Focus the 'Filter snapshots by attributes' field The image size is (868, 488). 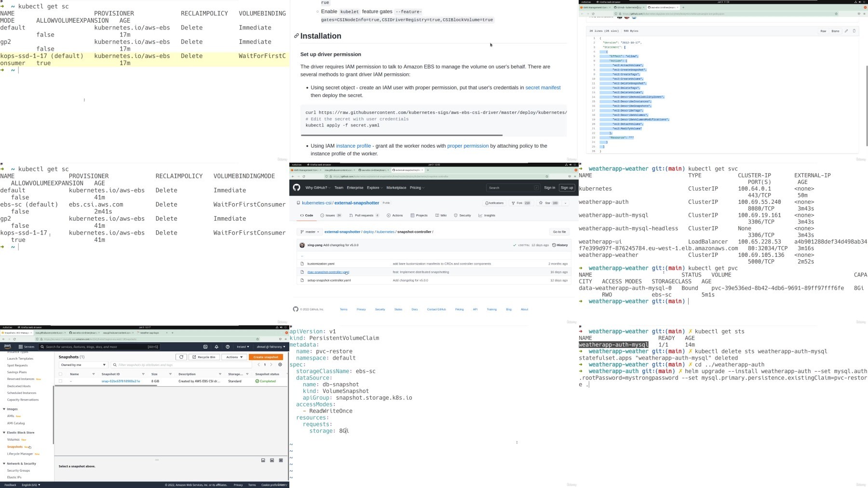pos(182,365)
